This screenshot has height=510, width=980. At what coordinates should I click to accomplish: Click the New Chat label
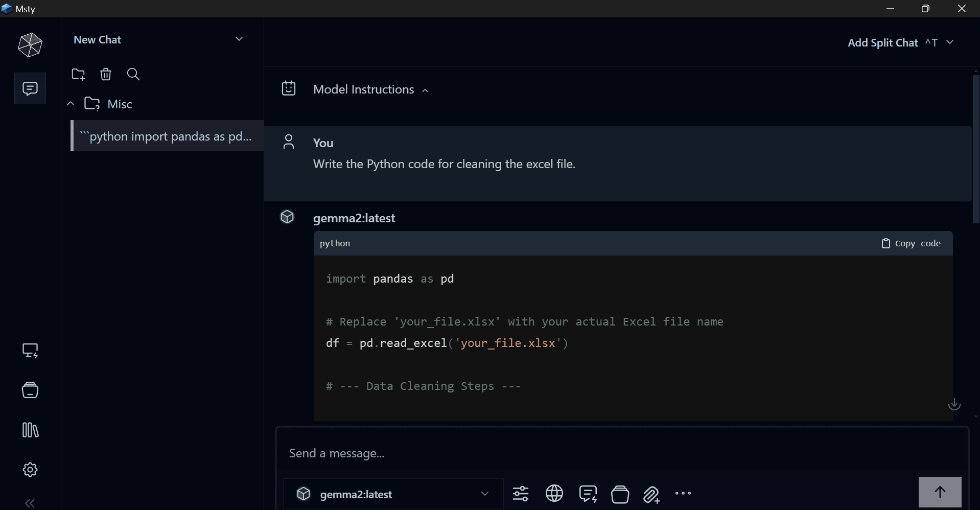tap(97, 40)
